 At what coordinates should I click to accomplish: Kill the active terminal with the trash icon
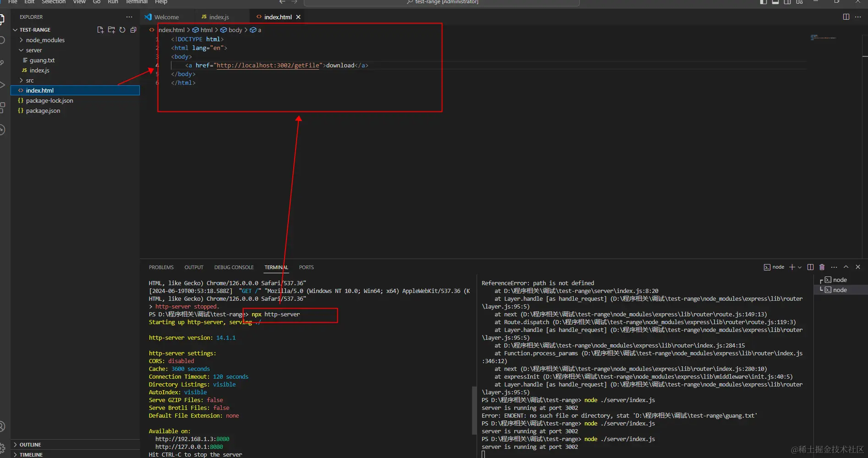click(x=822, y=267)
